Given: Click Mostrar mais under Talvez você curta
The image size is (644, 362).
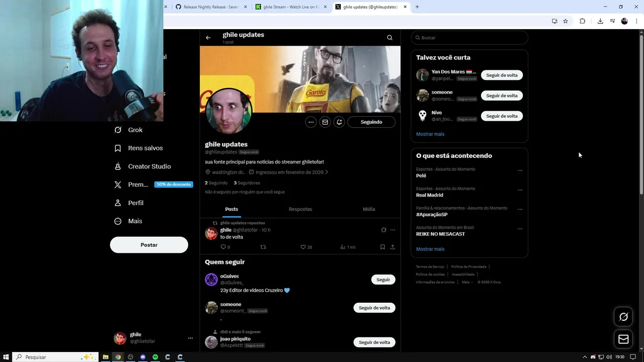Looking at the screenshot, I should [430, 134].
